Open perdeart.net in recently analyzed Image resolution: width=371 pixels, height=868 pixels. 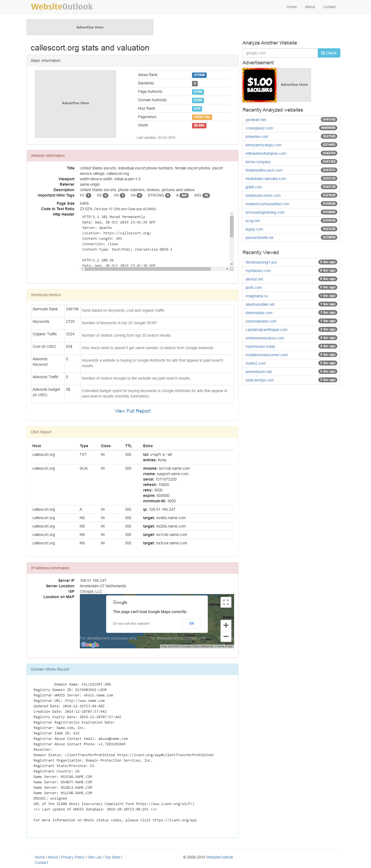(x=255, y=120)
